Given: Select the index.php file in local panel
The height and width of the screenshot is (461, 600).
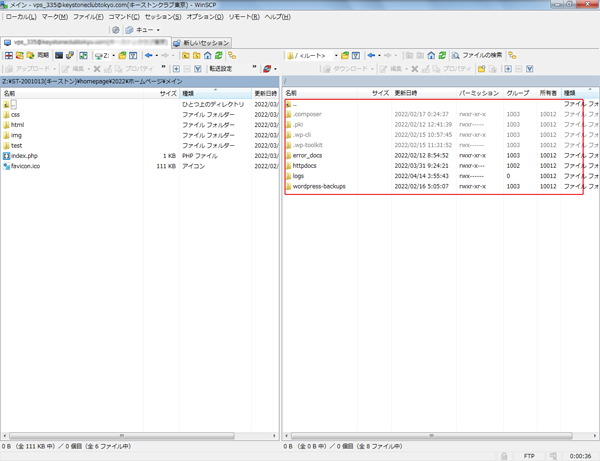Looking at the screenshot, I should pyautogui.click(x=24, y=156).
